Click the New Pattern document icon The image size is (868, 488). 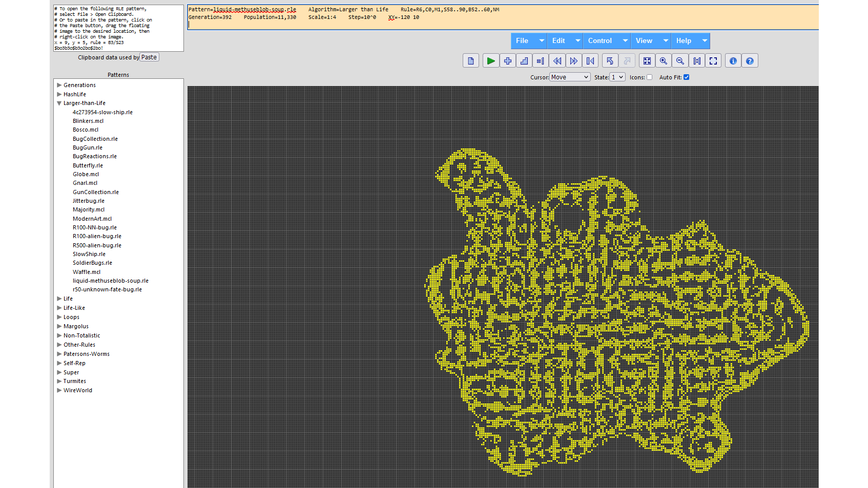[470, 61]
